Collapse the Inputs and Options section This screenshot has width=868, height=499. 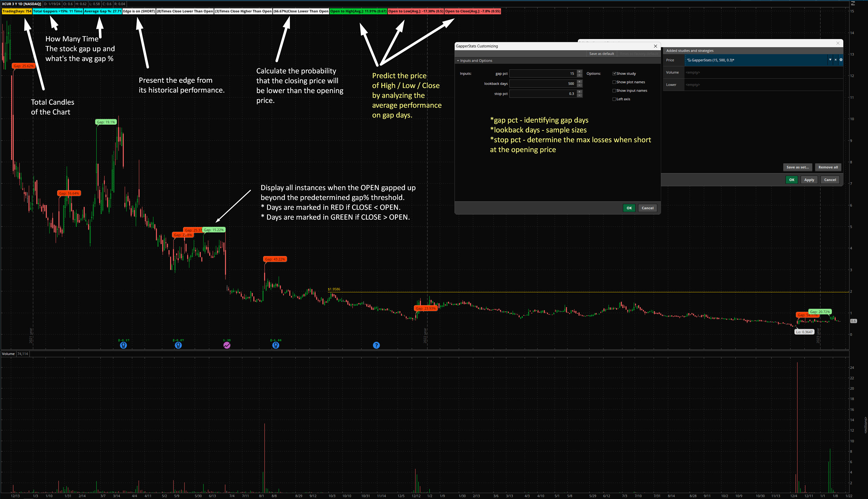[x=459, y=60]
